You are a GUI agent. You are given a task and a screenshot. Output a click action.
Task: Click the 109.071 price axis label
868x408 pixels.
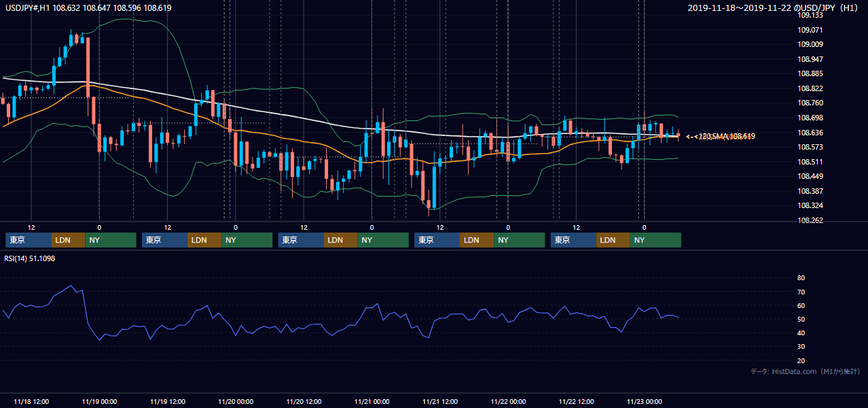click(810, 30)
